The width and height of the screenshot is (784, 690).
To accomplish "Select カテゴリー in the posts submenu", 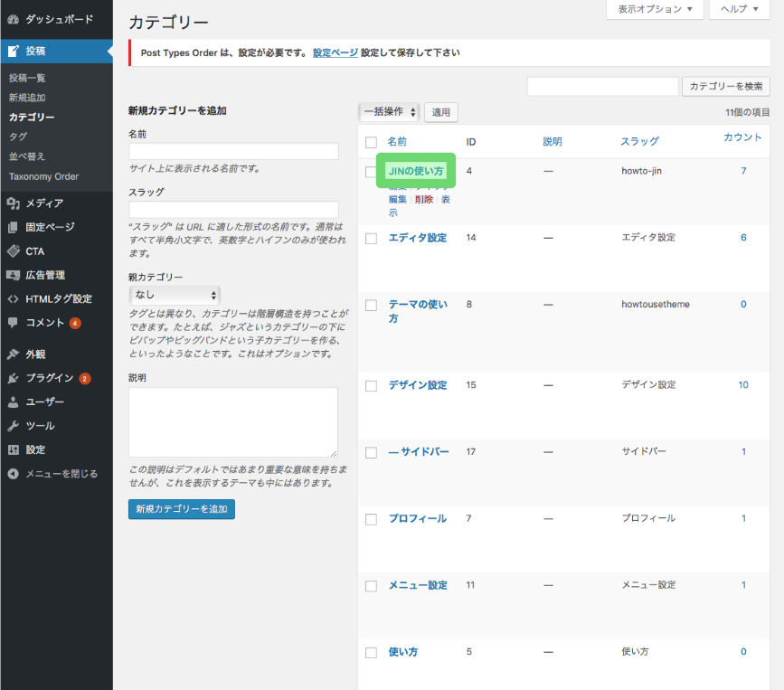I will point(32,117).
